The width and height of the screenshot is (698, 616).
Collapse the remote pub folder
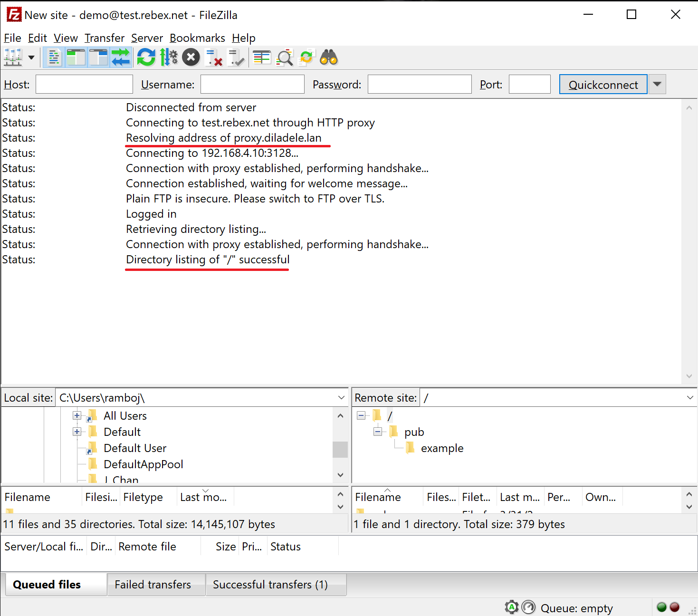click(x=378, y=432)
